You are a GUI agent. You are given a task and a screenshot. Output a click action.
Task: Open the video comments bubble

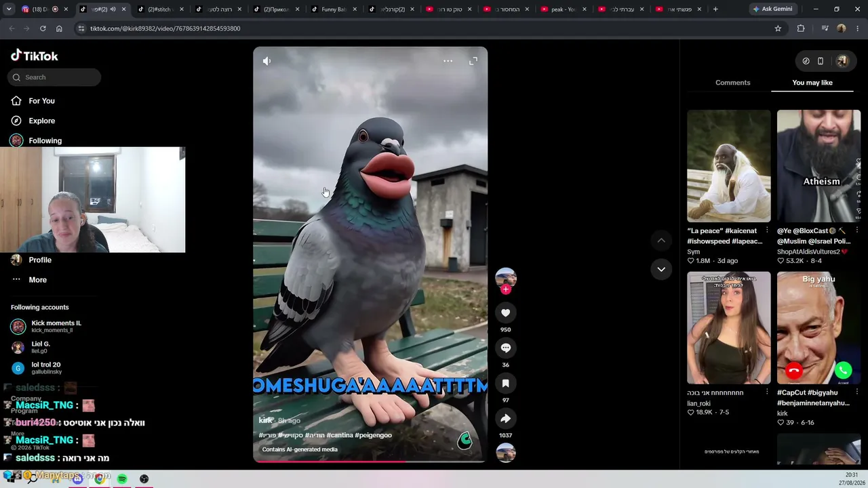505,348
